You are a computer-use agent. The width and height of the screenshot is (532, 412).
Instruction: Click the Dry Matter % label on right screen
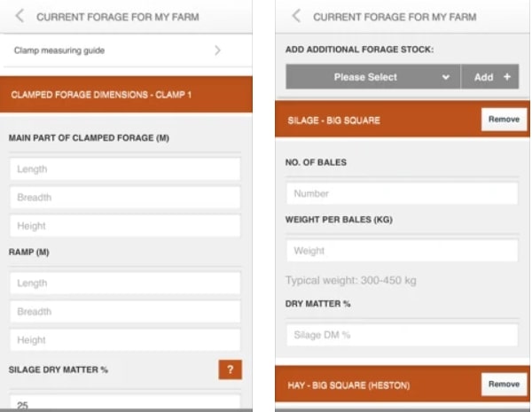coord(317,304)
